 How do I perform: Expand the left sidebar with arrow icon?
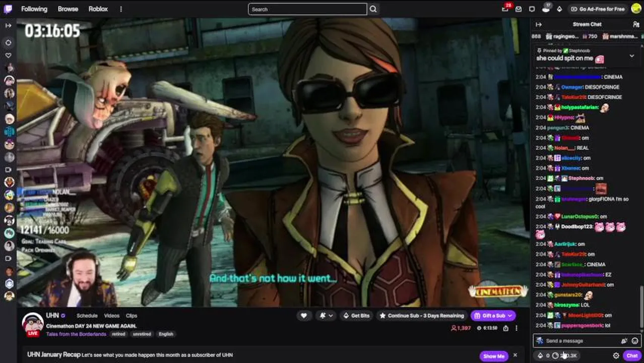[8, 25]
